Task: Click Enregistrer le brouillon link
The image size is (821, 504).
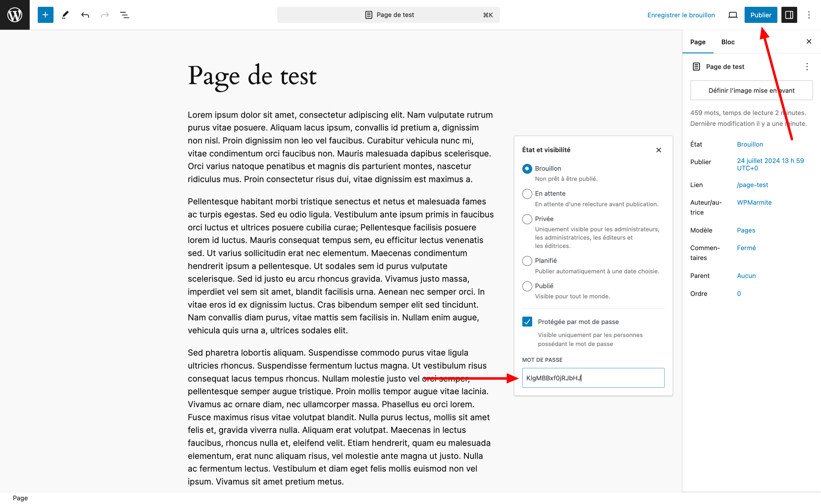Action: pos(681,15)
